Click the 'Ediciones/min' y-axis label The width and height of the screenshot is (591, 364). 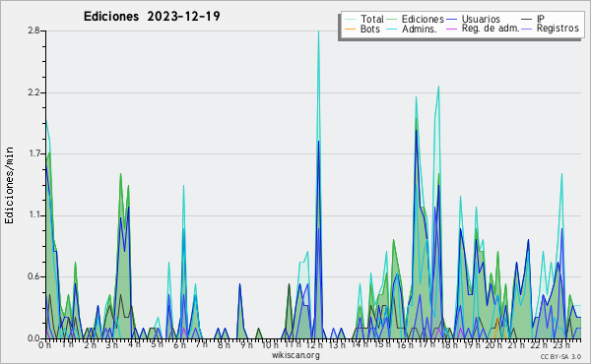9,185
